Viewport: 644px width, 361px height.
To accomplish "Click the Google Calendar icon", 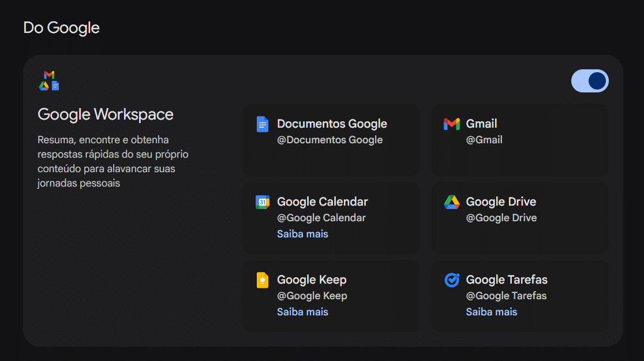I will click(x=263, y=202).
